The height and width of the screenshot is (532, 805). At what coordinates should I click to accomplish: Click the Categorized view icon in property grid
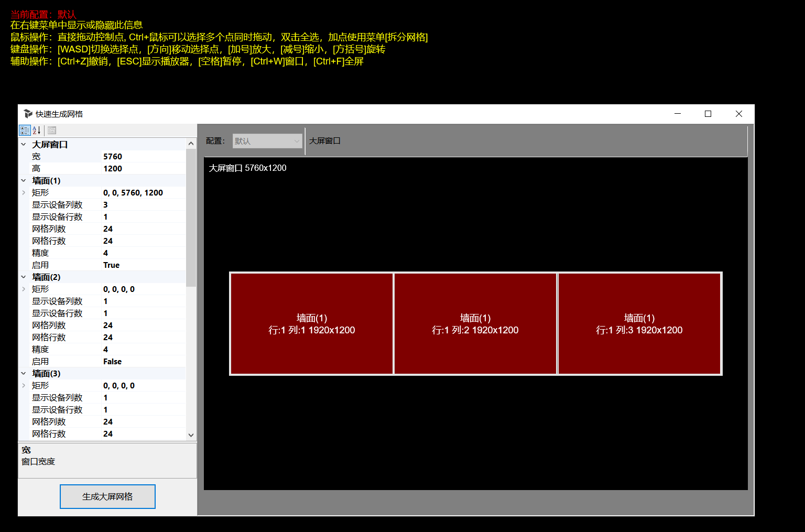25,131
